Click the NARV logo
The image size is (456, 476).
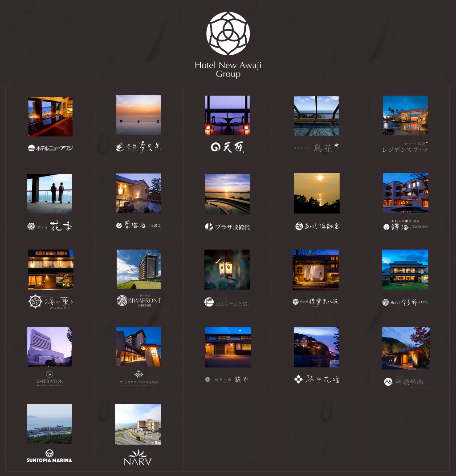pos(138,457)
